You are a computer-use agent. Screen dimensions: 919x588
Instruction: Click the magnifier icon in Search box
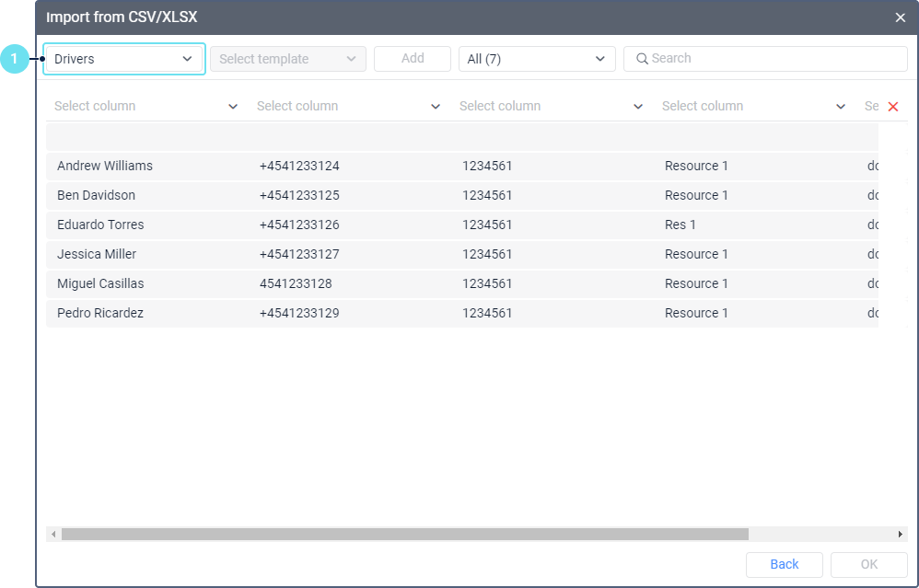tap(642, 59)
